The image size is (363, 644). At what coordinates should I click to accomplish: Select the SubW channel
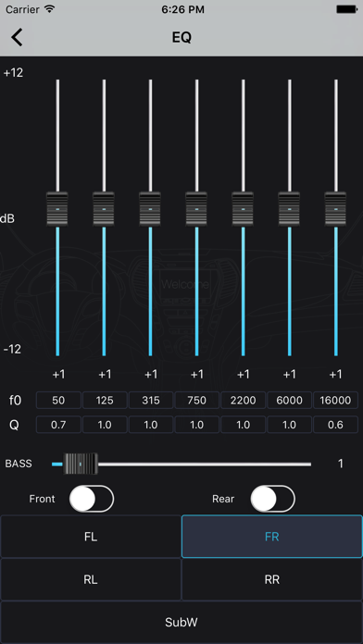[181, 622]
